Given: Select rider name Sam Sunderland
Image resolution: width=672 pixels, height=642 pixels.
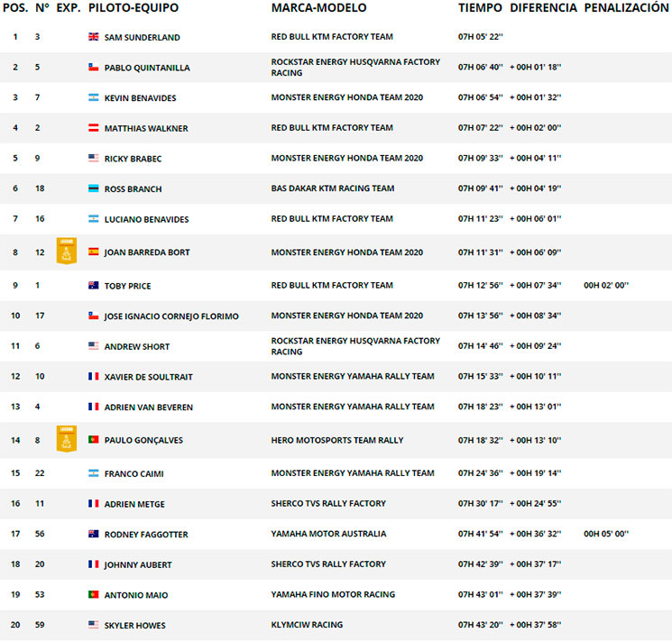Looking at the screenshot, I should [143, 37].
